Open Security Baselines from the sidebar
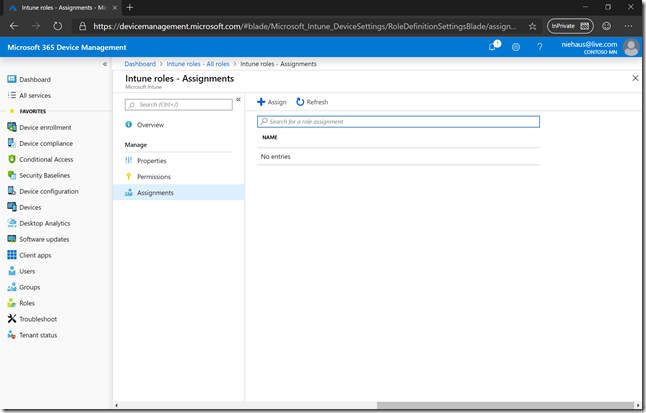The width and height of the screenshot is (646, 413). (x=44, y=175)
